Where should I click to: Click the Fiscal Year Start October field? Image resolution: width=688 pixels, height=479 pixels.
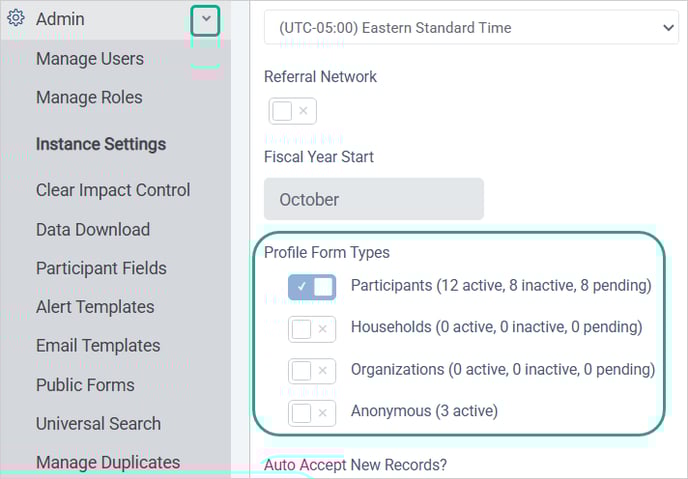point(374,199)
